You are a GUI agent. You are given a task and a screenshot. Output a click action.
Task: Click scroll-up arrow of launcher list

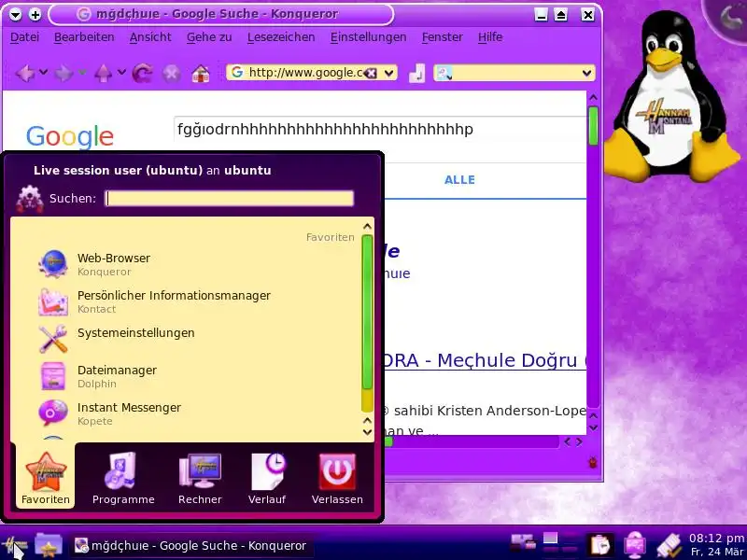pyautogui.click(x=367, y=226)
